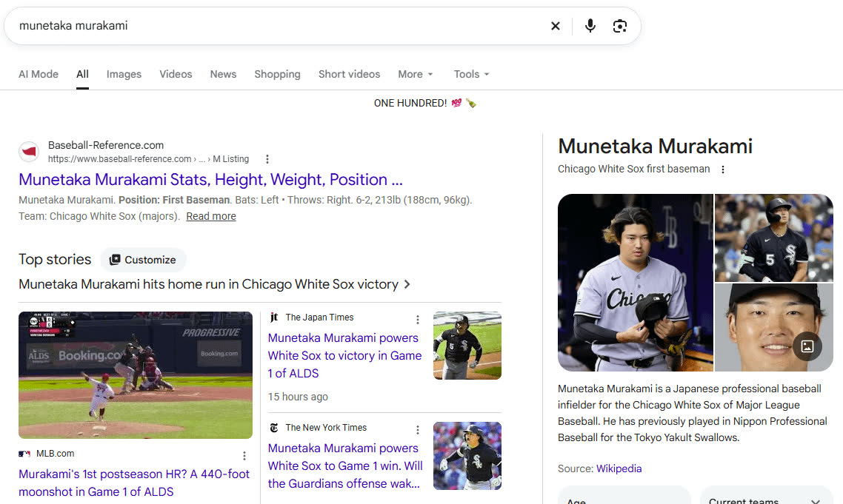843x504 pixels.
Task: Expand the Tools dropdown
Action: point(471,74)
